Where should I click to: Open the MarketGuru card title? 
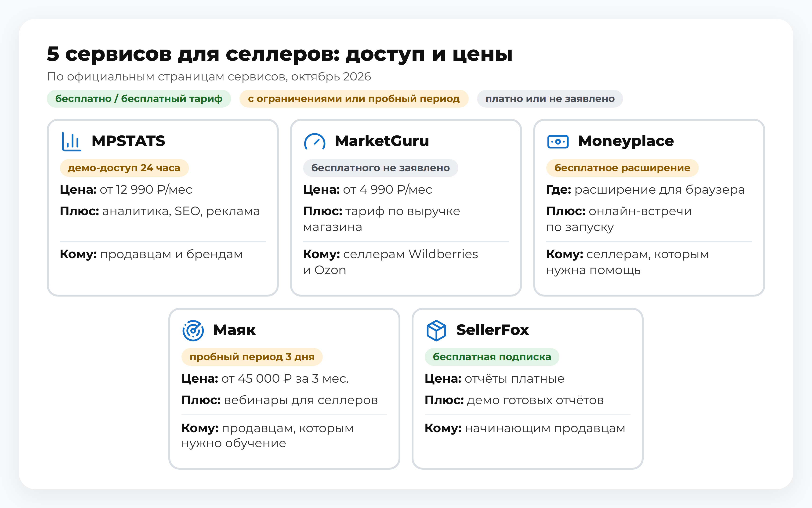[x=382, y=141]
